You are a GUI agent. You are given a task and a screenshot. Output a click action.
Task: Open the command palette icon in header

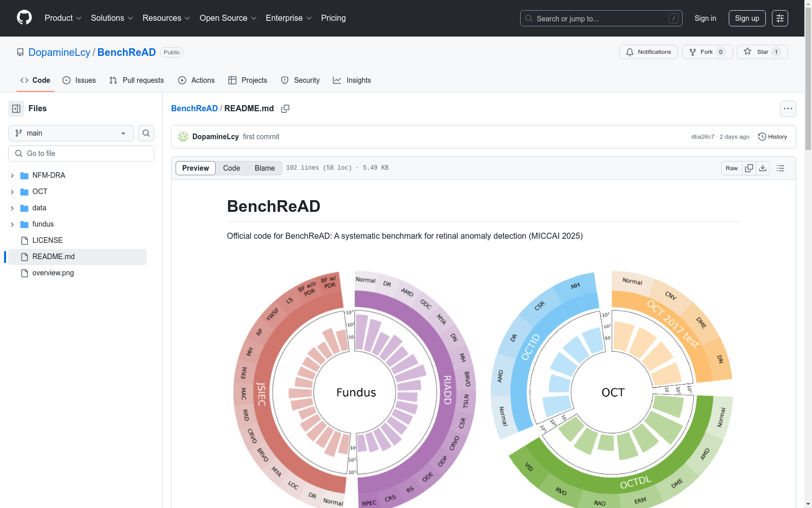780,18
